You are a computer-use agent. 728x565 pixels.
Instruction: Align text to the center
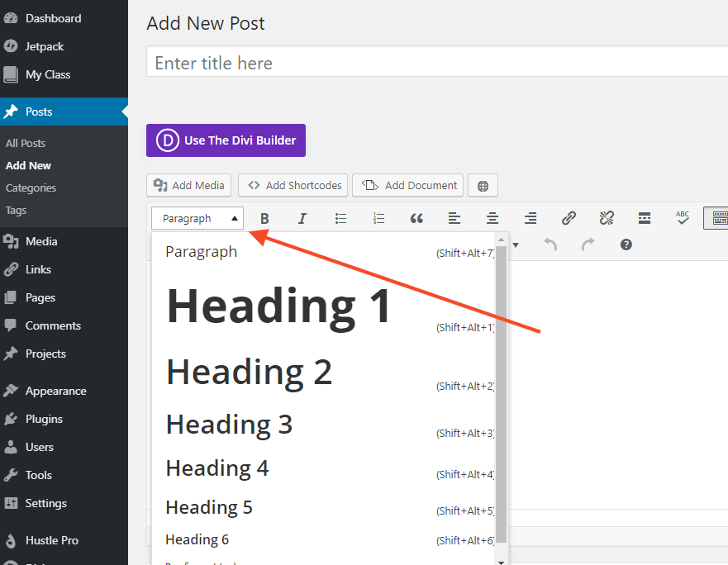click(492, 217)
